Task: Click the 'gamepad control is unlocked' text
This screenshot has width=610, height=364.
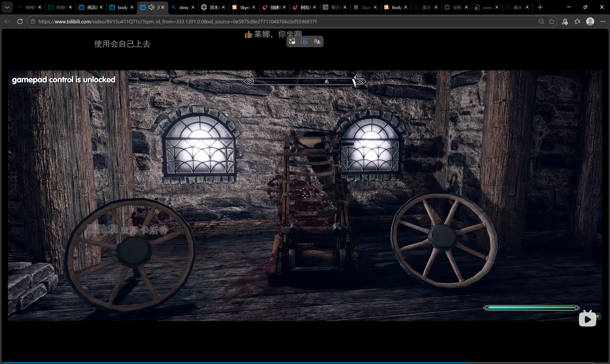Action: tap(64, 79)
